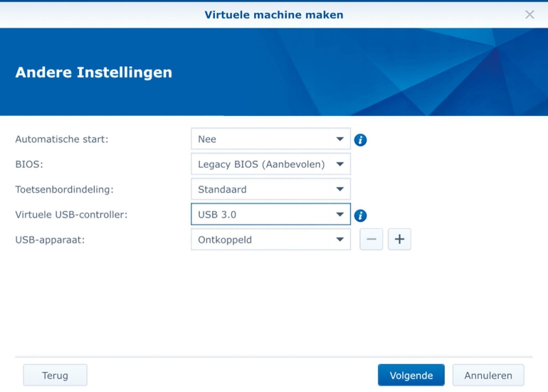
Task: Click the USB-apparaat label text
Action: tap(50, 240)
